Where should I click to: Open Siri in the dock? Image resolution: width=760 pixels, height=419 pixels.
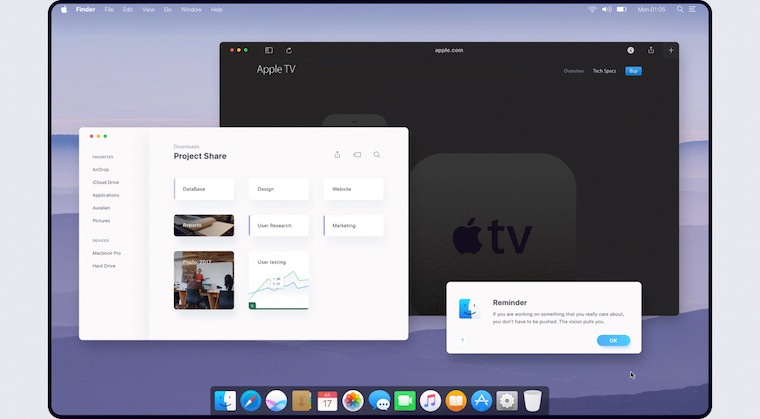coord(276,401)
